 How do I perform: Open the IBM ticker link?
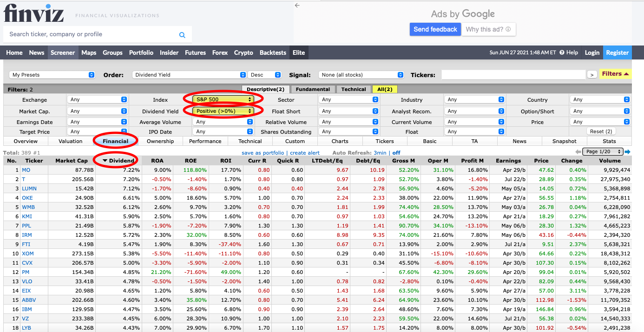(x=27, y=309)
